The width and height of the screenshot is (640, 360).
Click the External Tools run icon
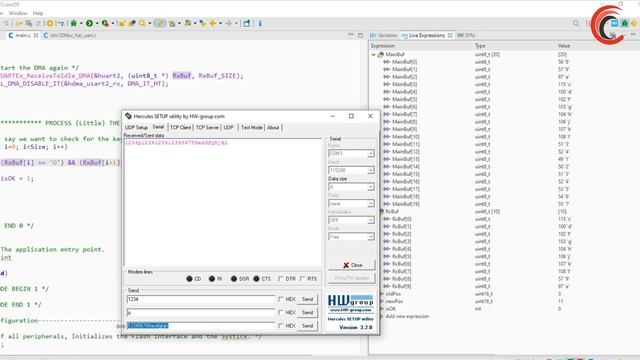click(105, 24)
